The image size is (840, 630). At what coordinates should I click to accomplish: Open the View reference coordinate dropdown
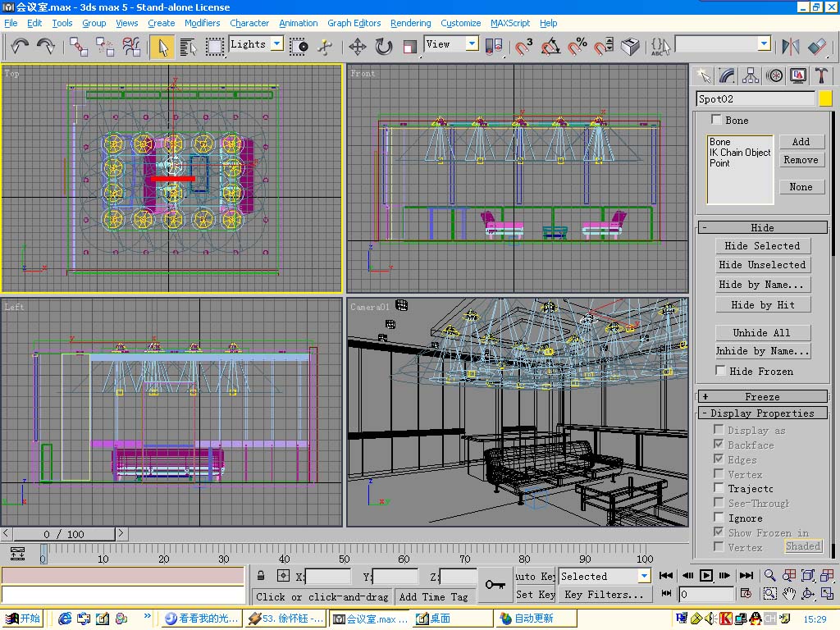(472, 44)
